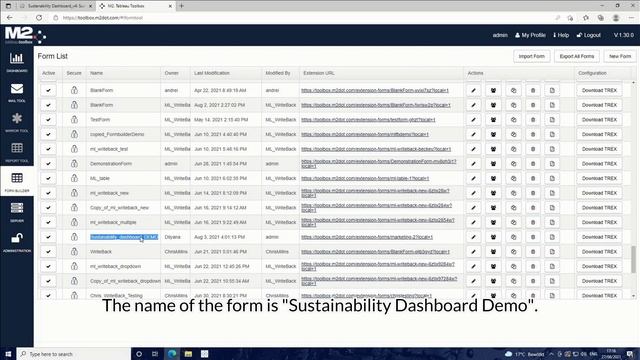This screenshot has height=360, width=640.
Task: Click Logout in the top bar
Action: coord(588,35)
